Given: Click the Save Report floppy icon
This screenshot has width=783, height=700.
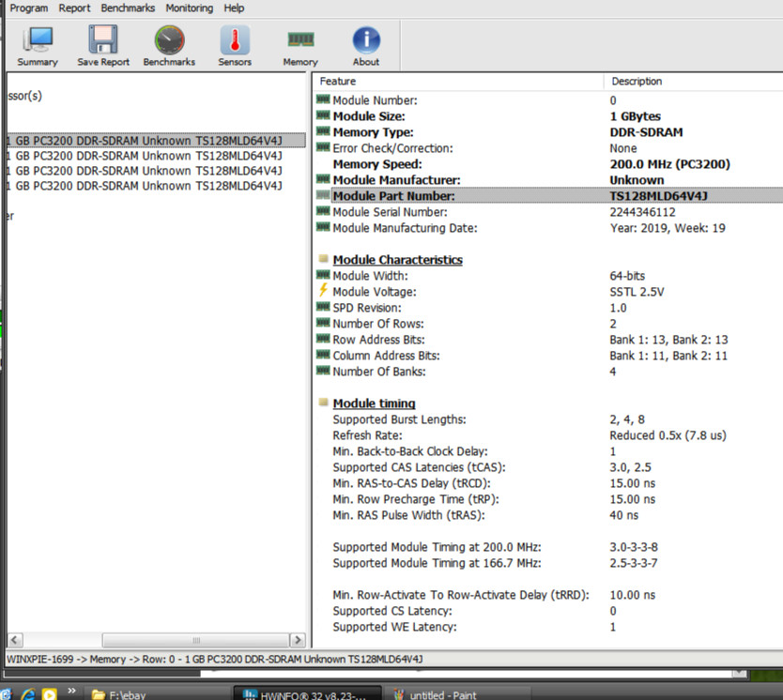Looking at the screenshot, I should tap(103, 45).
